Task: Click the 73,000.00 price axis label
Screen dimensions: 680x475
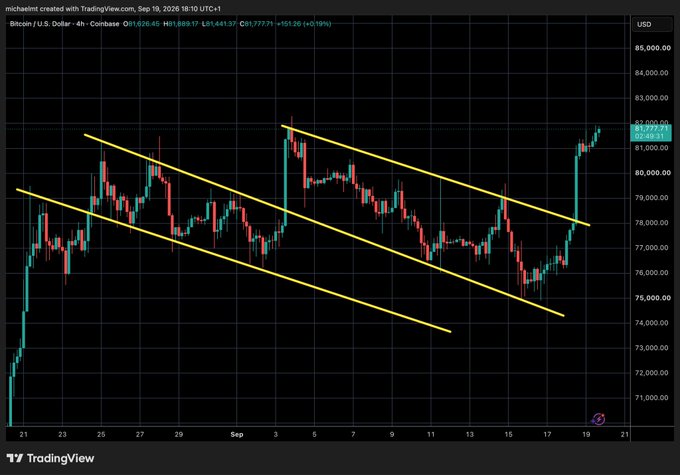Action: pyautogui.click(x=652, y=348)
